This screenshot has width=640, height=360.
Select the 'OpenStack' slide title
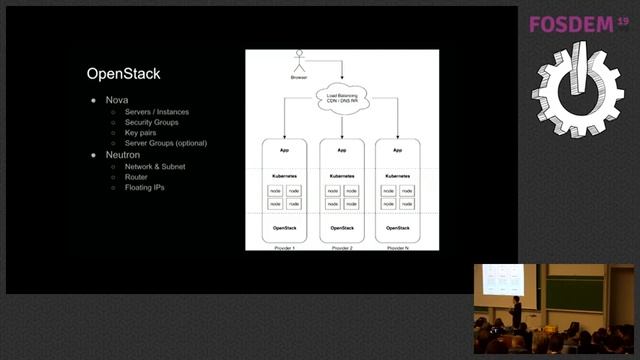coord(123,74)
